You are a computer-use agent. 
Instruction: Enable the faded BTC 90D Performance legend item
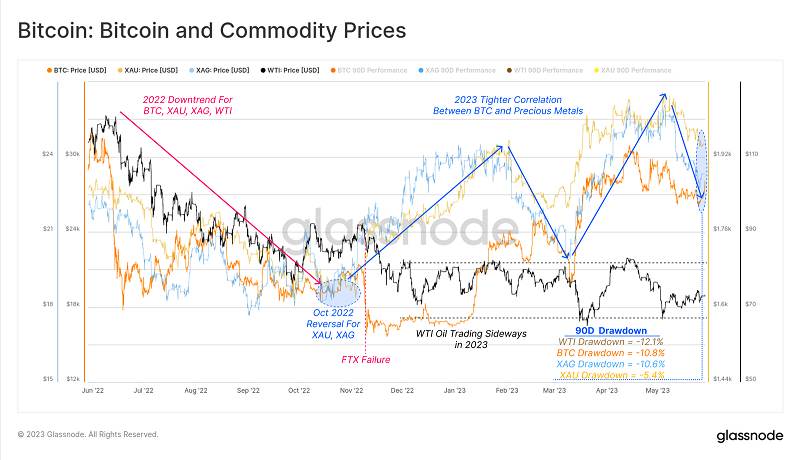369,70
